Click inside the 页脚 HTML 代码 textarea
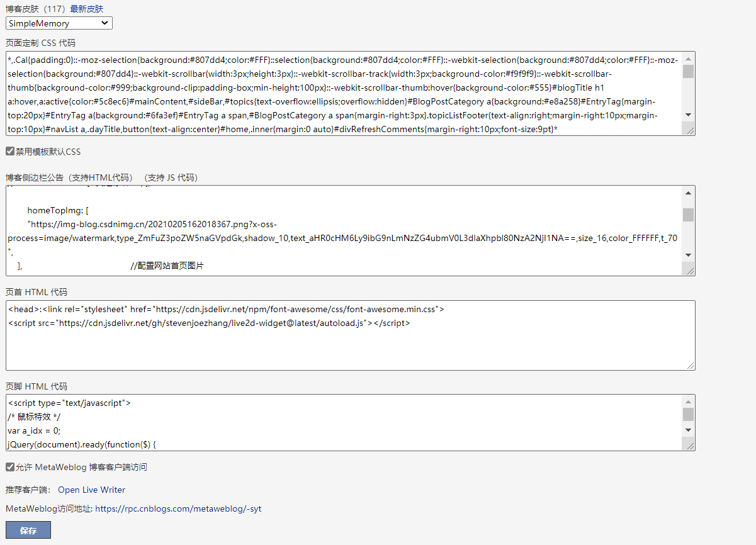 344,422
